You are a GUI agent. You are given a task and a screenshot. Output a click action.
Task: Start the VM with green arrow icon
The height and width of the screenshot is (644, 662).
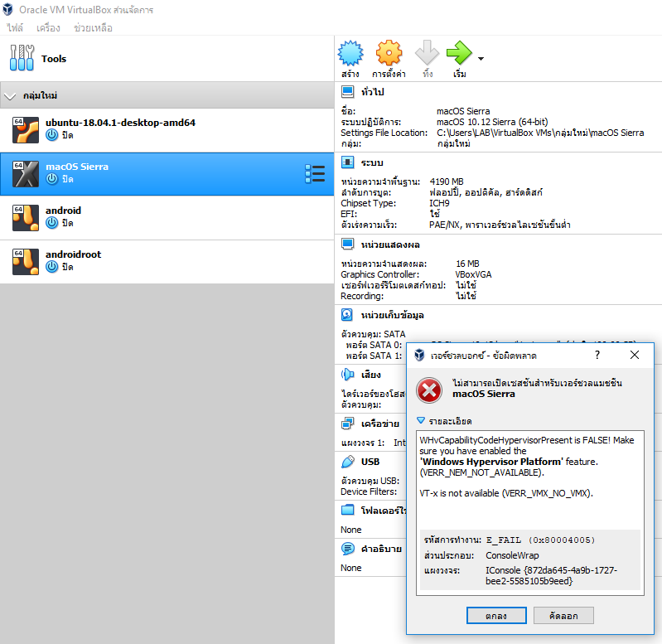tap(459, 55)
